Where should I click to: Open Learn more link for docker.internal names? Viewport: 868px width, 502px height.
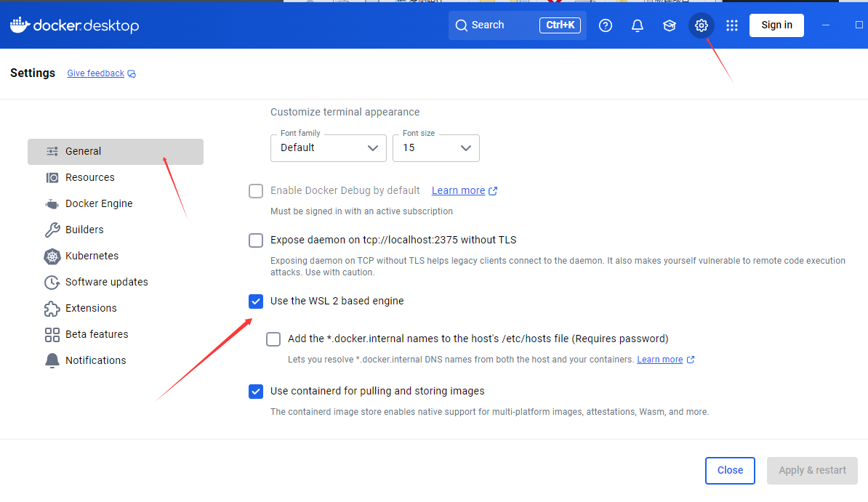click(660, 360)
